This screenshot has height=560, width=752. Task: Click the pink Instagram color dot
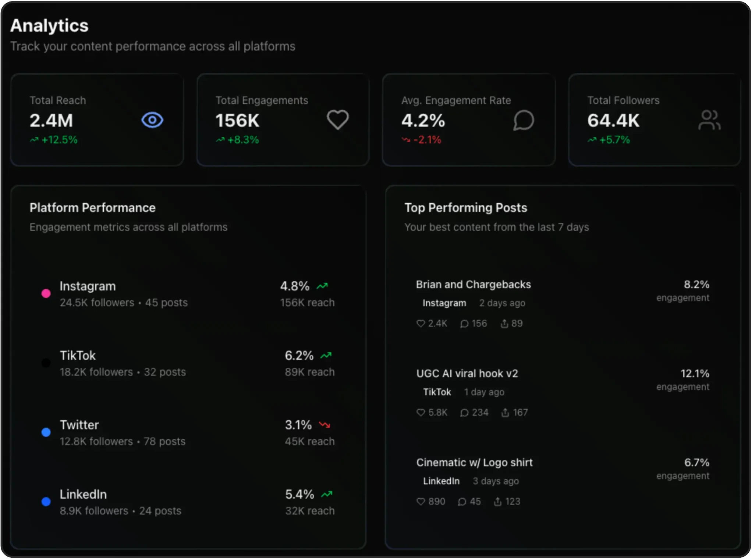tap(46, 293)
